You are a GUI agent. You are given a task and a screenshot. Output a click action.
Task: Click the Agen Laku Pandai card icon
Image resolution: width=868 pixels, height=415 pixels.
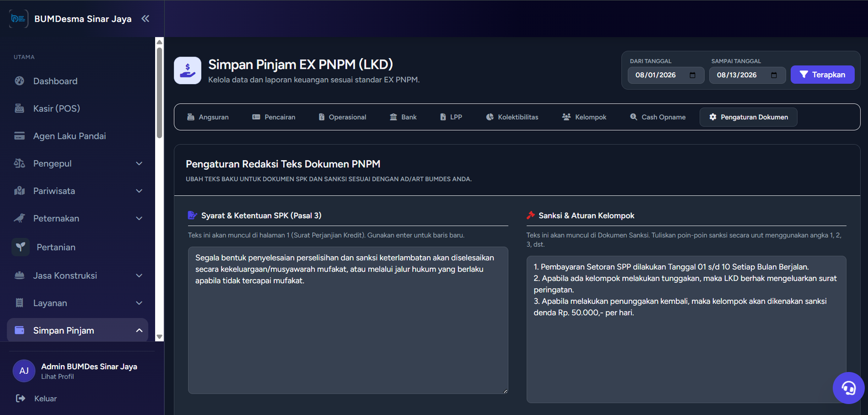pos(20,136)
